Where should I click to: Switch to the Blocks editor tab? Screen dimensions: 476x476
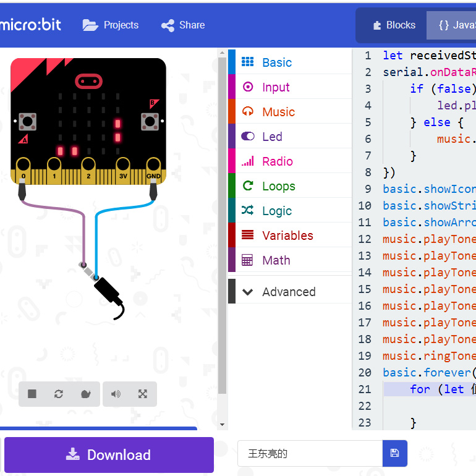(x=393, y=25)
